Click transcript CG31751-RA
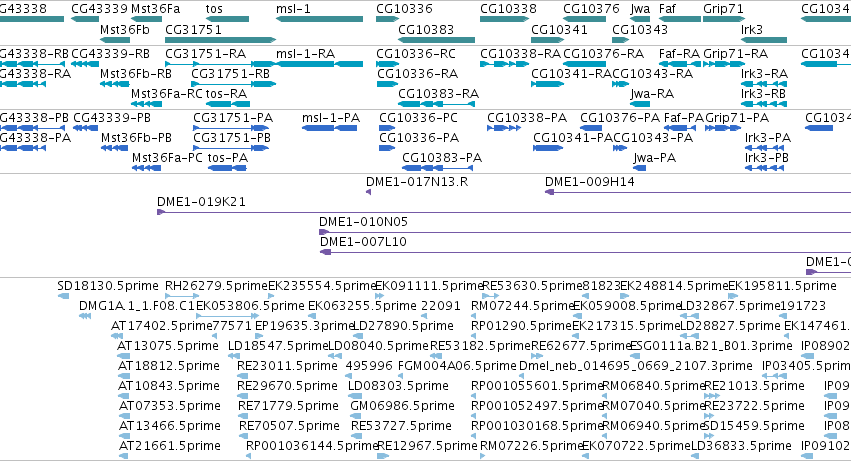 [x=206, y=54]
